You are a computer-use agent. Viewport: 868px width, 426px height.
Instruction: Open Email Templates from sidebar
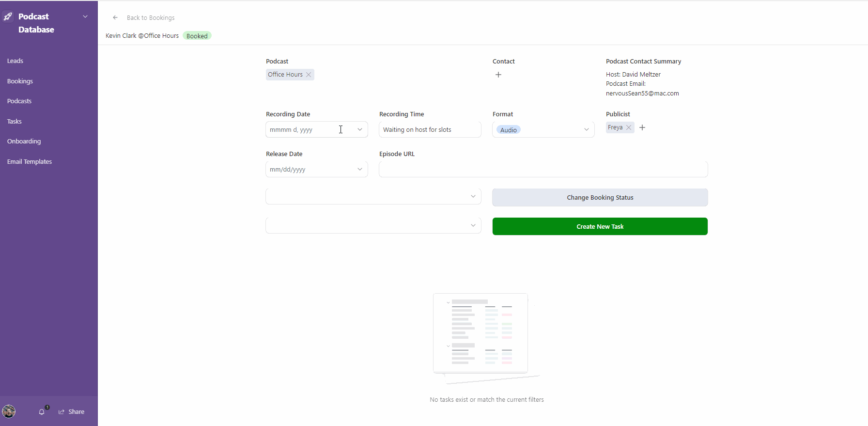point(30,162)
